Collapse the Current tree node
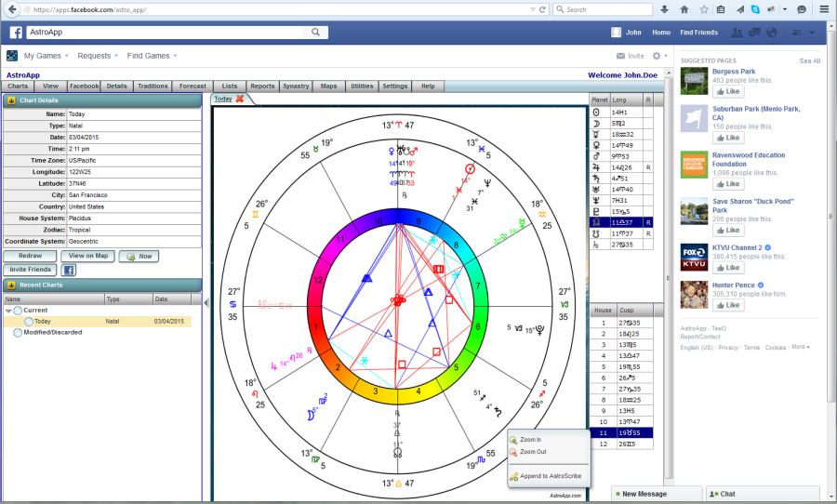 [8, 311]
